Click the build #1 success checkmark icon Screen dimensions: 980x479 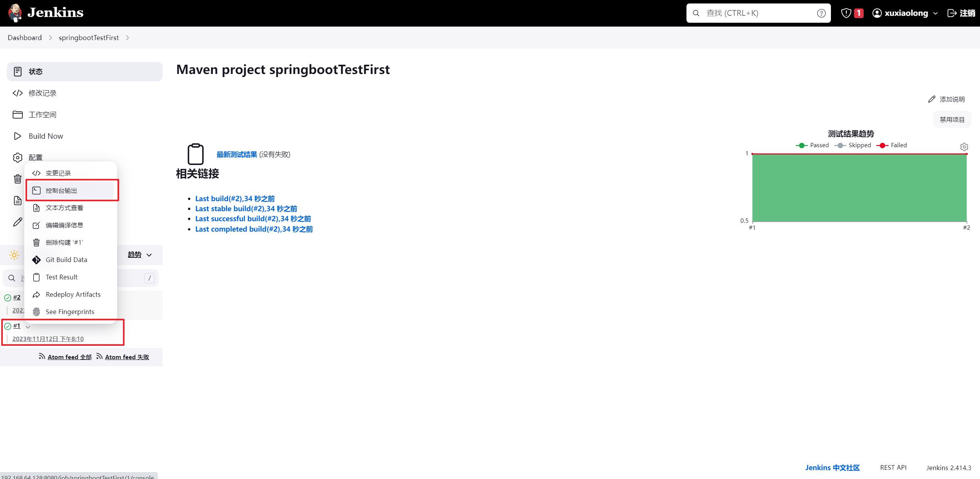[x=8, y=326]
